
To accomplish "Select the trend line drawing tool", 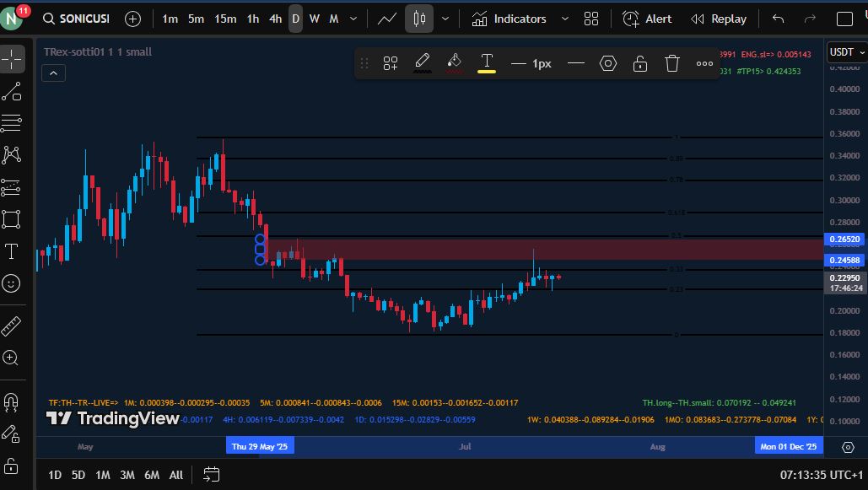I will click(x=12, y=91).
